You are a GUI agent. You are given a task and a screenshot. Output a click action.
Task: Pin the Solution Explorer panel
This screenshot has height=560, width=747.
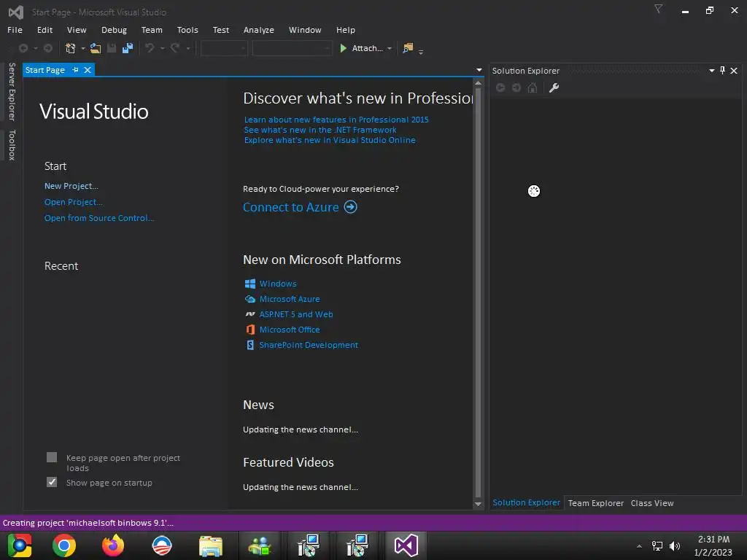(722, 71)
